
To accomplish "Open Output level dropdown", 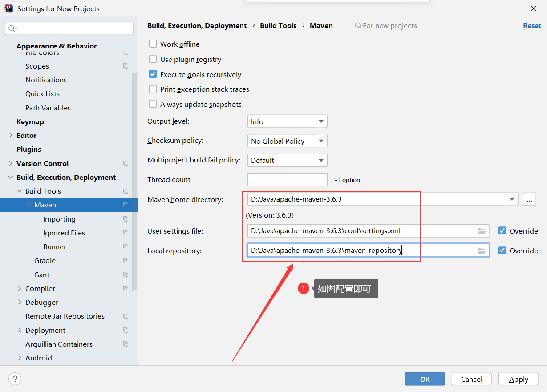I will coord(287,121).
